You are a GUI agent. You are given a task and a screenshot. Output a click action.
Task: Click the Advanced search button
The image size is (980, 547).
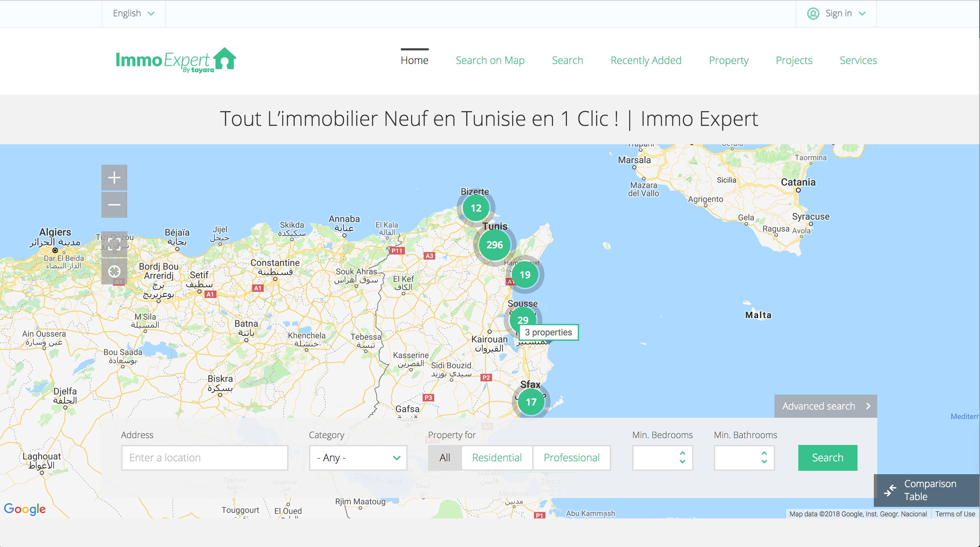[825, 406]
